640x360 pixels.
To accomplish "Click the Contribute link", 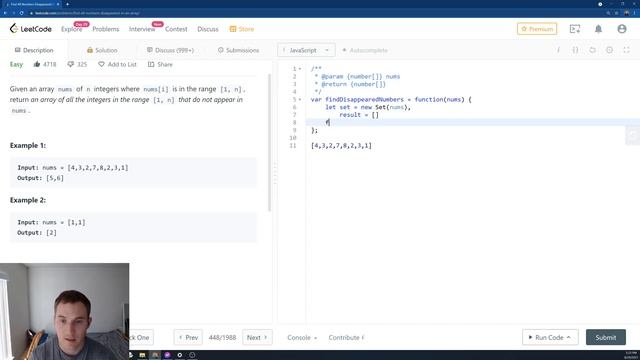I will 346,338.
